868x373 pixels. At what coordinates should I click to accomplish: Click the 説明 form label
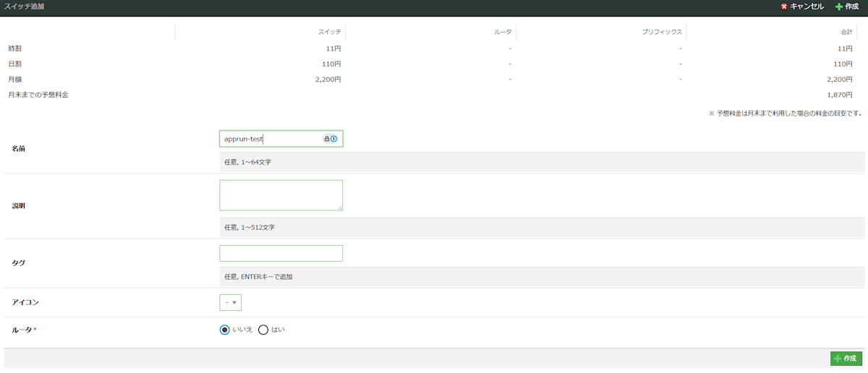pos(19,206)
